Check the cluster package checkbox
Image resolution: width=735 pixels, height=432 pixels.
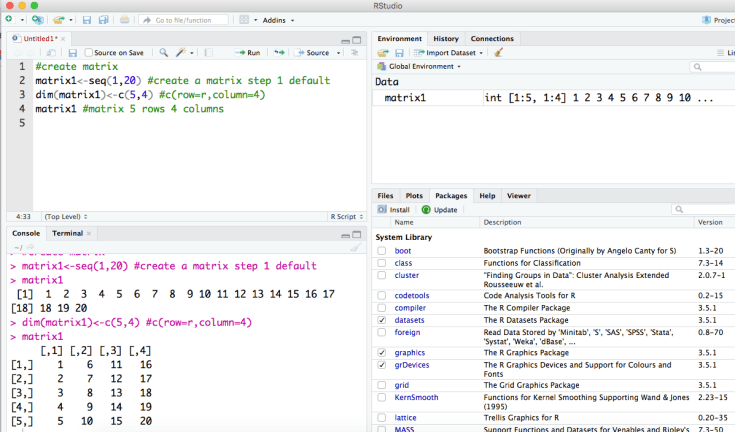(x=382, y=275)
